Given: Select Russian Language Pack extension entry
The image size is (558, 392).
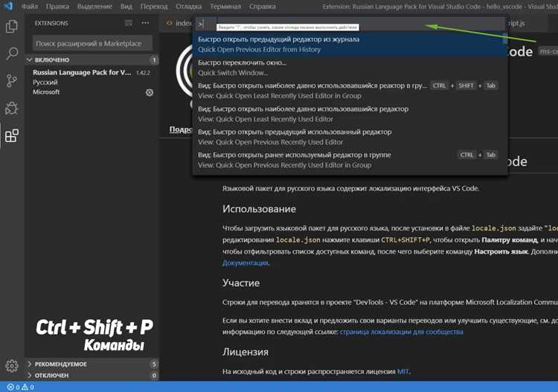Looking at the screenshot, I should (x=92, y=83).
